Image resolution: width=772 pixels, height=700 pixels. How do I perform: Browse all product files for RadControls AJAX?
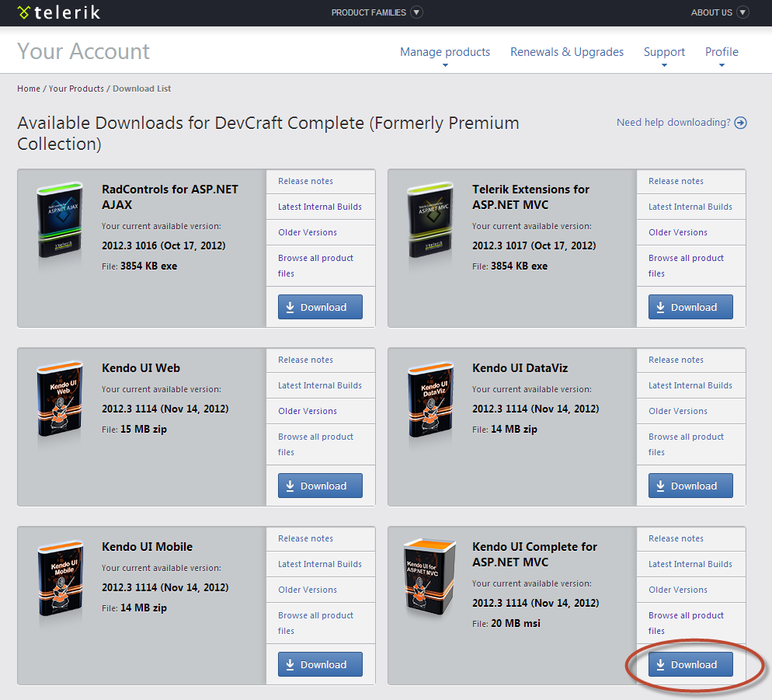point(315,266)
